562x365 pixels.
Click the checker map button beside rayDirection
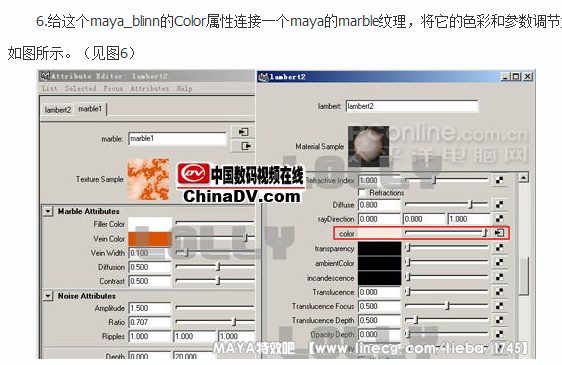click(x=500, y=218)
